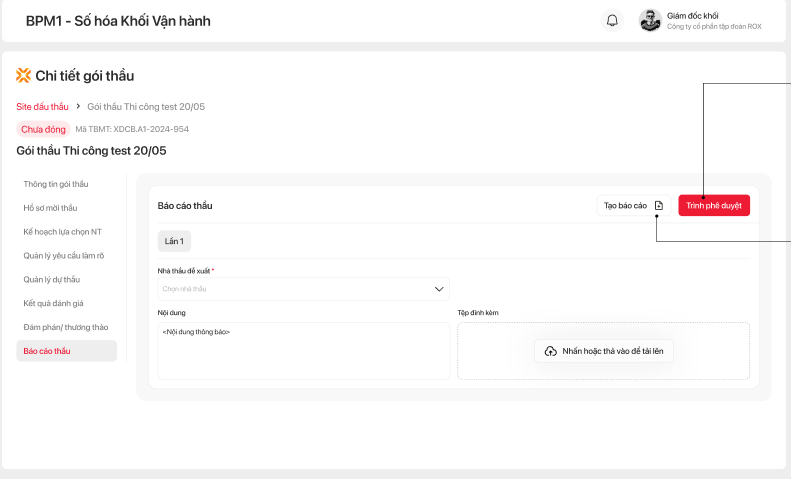This screenshot has height=479, width=791.
Task: Click the breadcrumb chevron separator
Action: click(78, 106)
